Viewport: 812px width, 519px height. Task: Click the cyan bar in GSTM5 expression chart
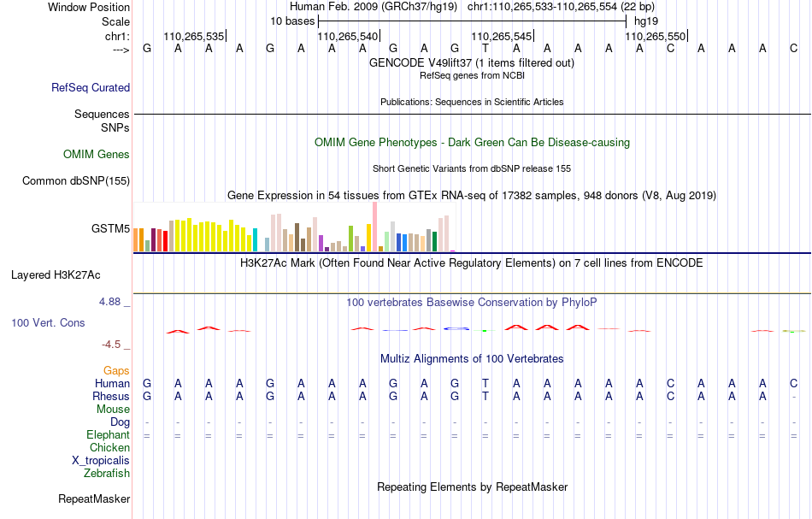(x=255, y=239)
